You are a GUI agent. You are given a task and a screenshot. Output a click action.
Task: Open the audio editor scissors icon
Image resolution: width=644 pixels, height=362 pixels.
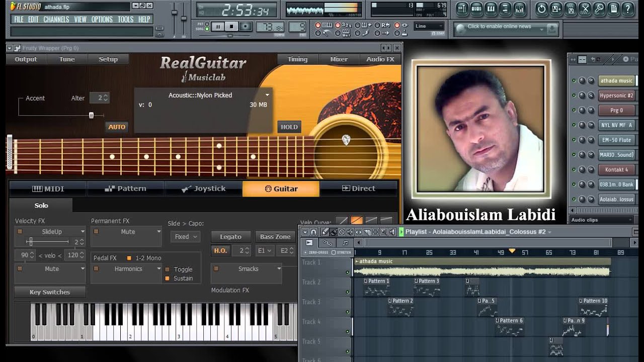tap(585, 9)
